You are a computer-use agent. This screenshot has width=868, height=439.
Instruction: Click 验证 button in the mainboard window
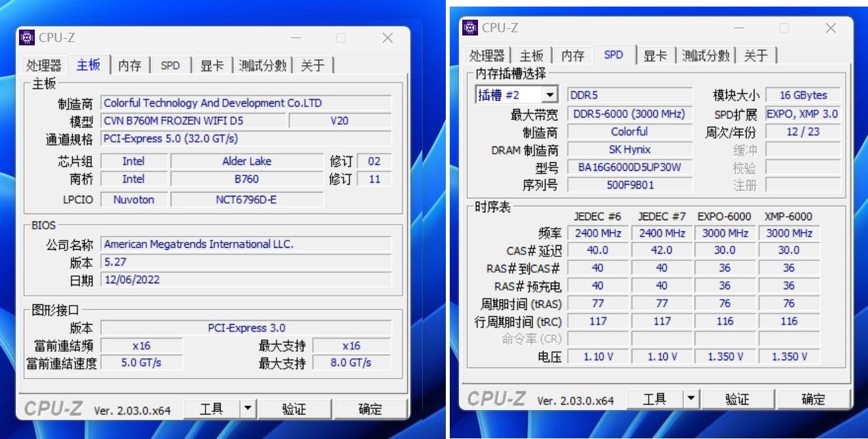tap(294, 409)
